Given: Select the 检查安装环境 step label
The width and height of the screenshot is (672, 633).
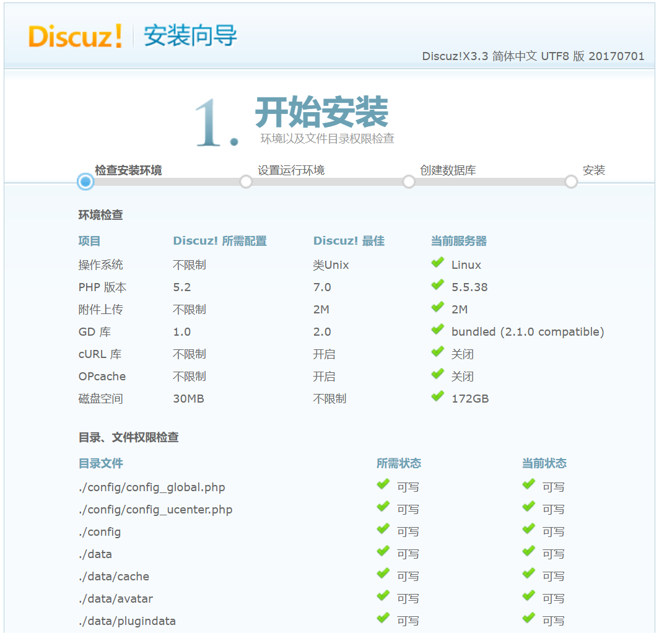Looking at the screenshot, I should [128, 170].
